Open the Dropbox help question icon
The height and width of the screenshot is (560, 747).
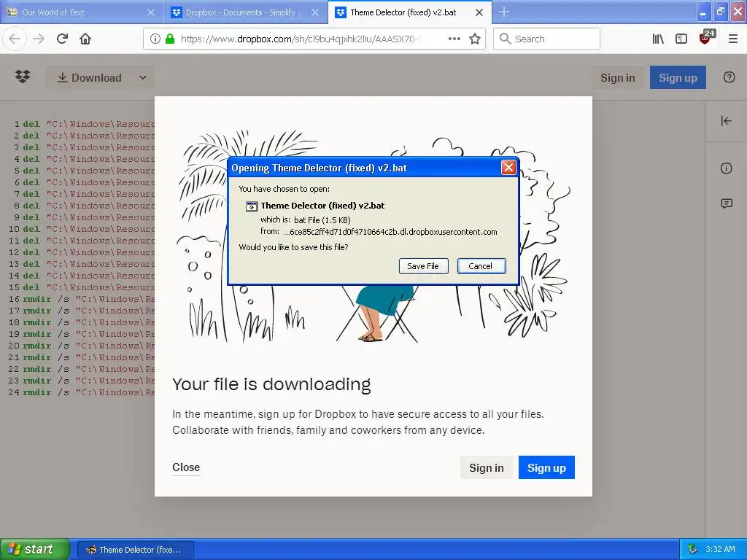[x=729, y=77]
